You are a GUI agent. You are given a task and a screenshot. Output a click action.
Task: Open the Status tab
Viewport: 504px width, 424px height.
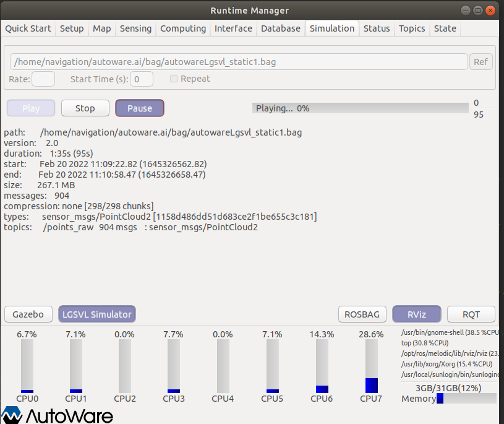[x=377, y=28]
